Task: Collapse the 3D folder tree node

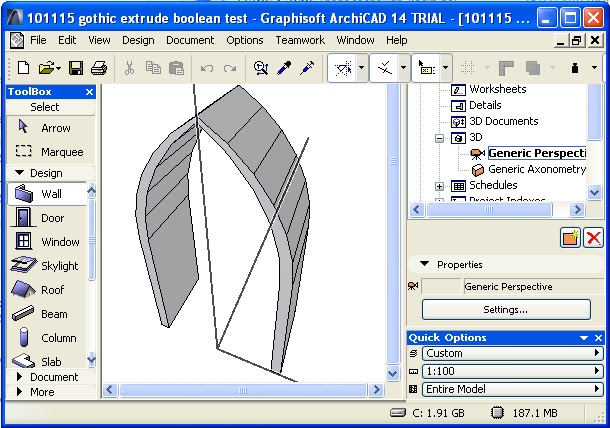Action: pos(439,138)
